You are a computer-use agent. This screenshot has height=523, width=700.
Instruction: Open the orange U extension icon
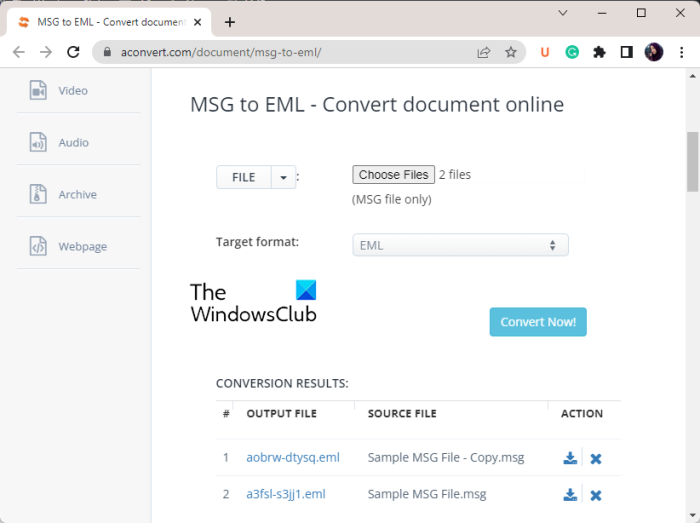pyautogui.click(x=545, y=52)
